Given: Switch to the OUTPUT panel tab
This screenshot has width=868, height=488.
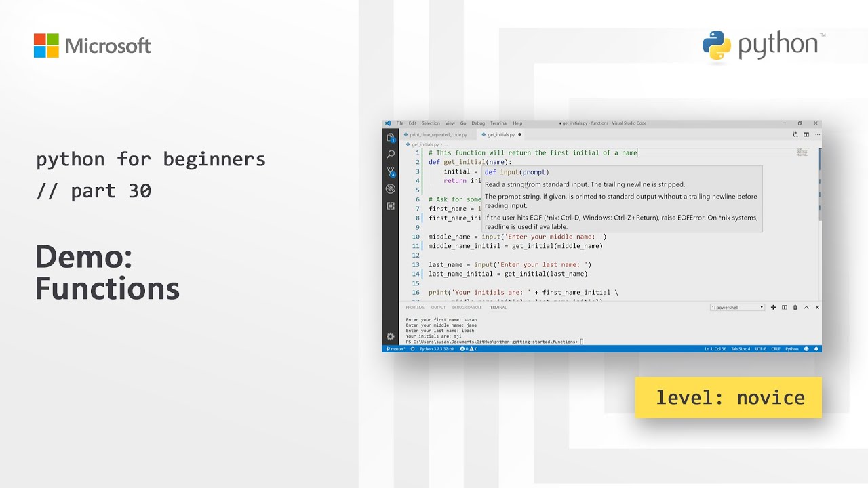Looking at the screenshot, I should [x=438, y=308].
